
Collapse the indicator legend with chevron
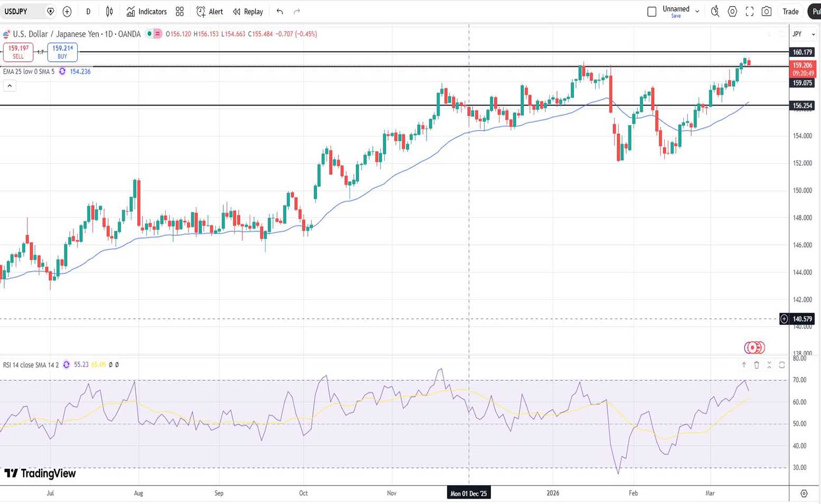tap(10, 85)
